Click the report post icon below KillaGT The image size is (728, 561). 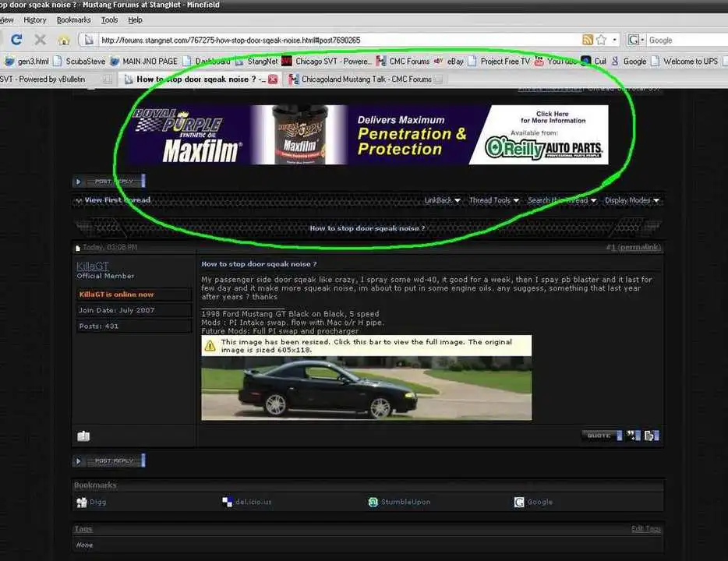[83, 436]
